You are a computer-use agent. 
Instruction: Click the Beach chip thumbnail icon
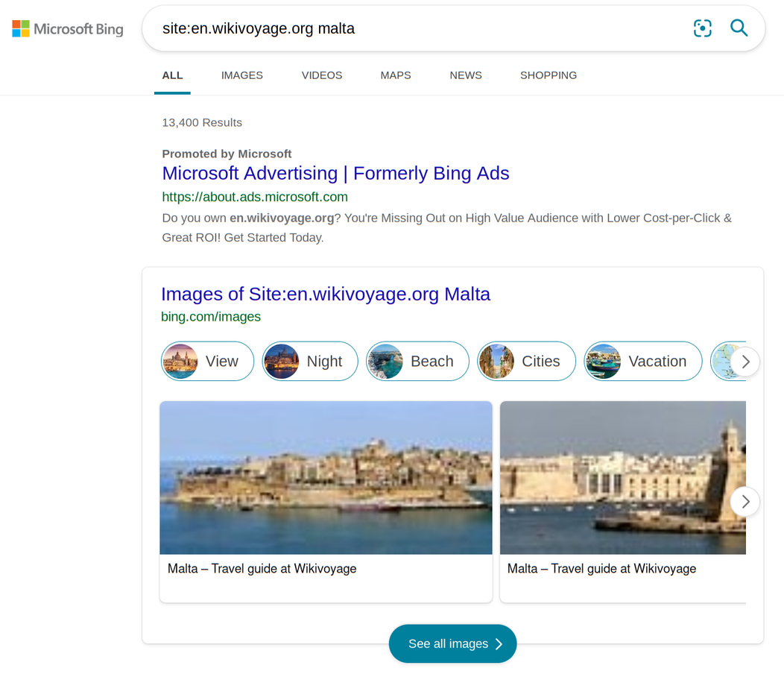(x=385, y=362)
